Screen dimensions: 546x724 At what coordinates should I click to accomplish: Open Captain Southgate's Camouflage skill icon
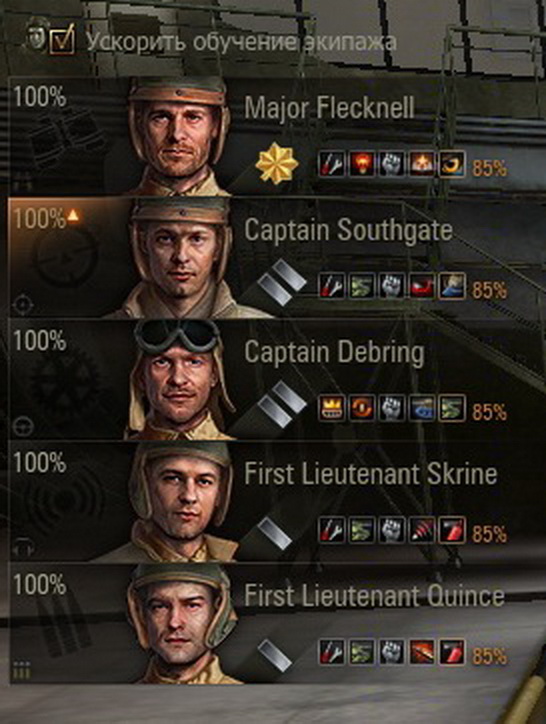pos(362,286)
